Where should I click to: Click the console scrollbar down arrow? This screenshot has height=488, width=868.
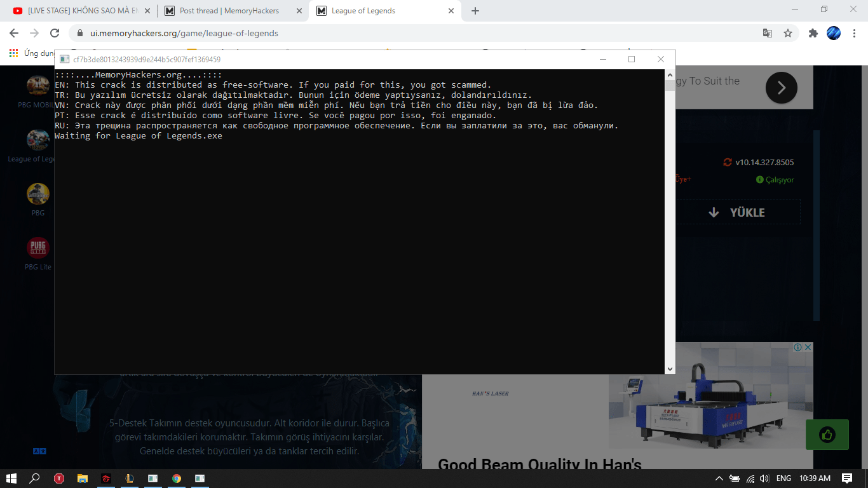point(670,369)
